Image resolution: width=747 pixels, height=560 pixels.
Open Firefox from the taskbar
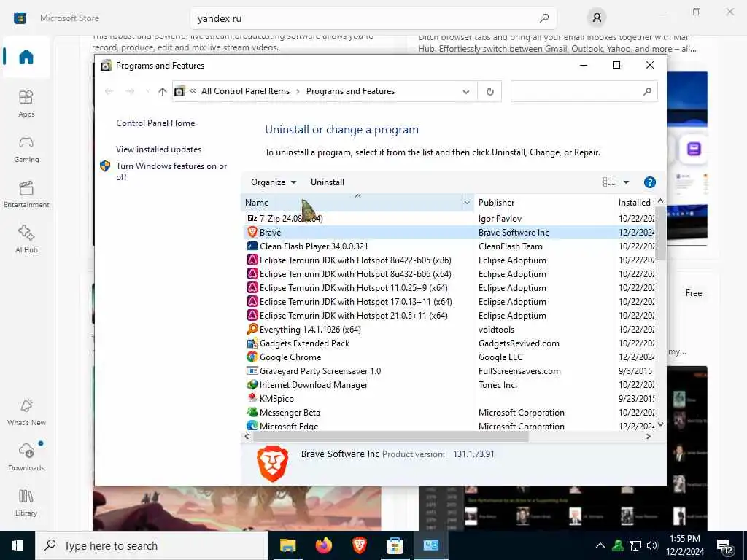point(323,545)
